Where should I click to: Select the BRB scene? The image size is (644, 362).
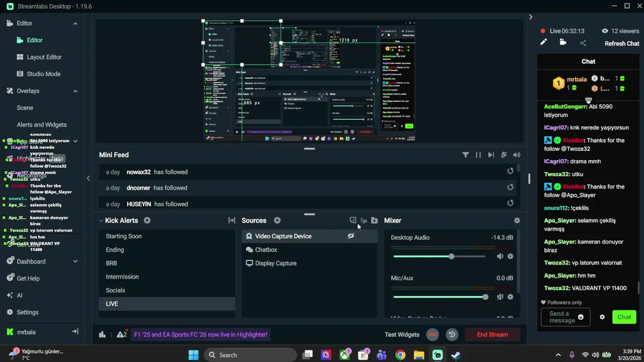tap(167, 263)
